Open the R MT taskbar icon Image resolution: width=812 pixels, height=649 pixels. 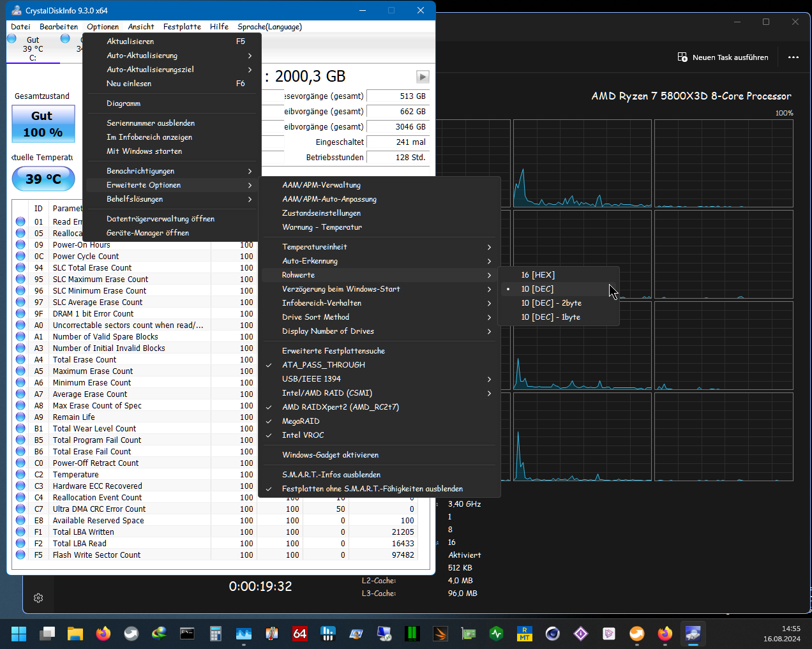pyautogui.click(x=525, y=634)
